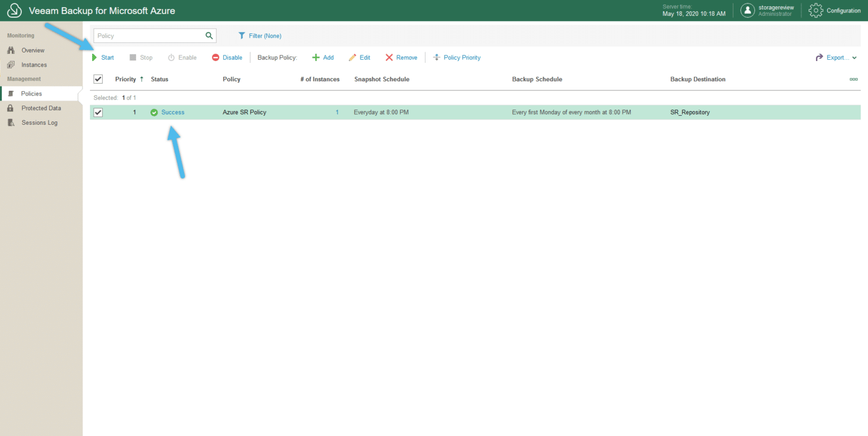Click the Protected Data lock icon
This screenshot has width=868, height=436.
tap(10, 108)
